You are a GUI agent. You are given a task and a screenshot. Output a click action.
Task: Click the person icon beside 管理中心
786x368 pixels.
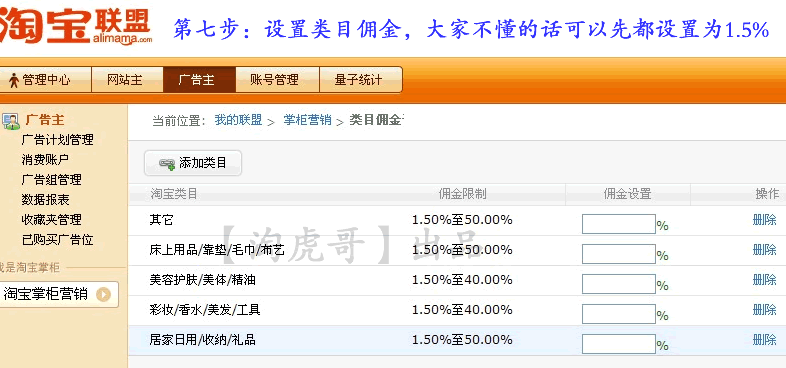coord(14,80)
